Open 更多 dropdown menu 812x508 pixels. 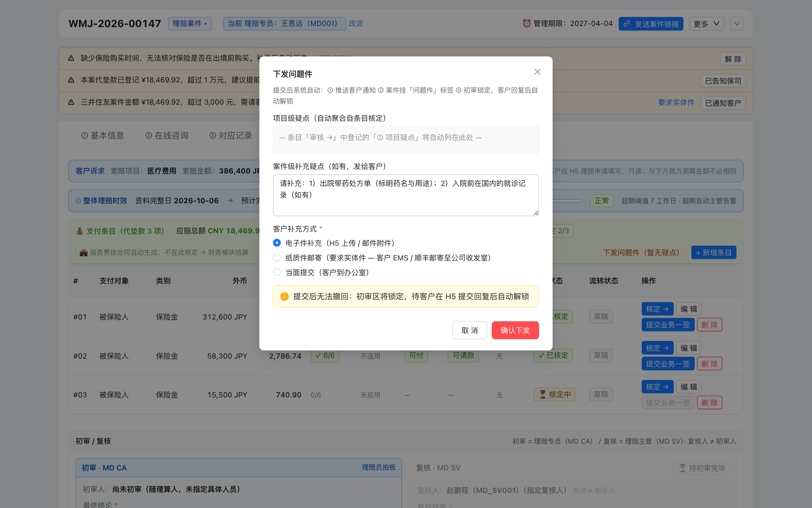click(x=706, y=24)
